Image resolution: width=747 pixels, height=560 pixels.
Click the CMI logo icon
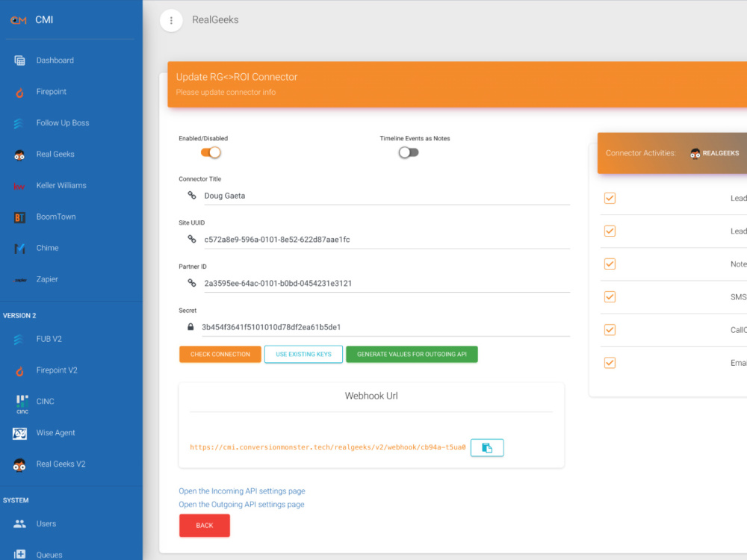[19, 20]
